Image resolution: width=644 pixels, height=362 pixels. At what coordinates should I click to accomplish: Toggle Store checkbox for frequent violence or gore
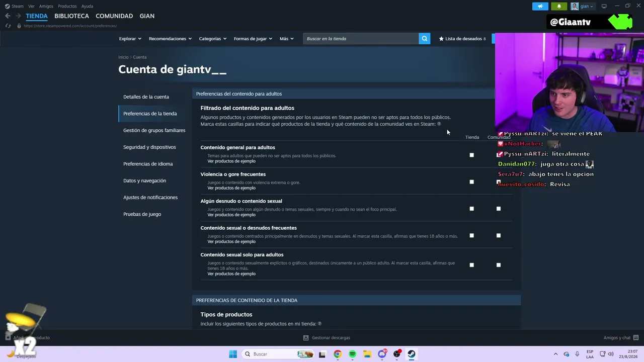[471, 182]
